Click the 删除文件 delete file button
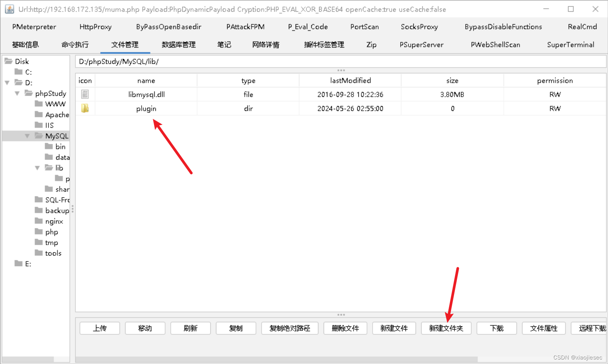 pyautogui.click(x=345, y=328)
